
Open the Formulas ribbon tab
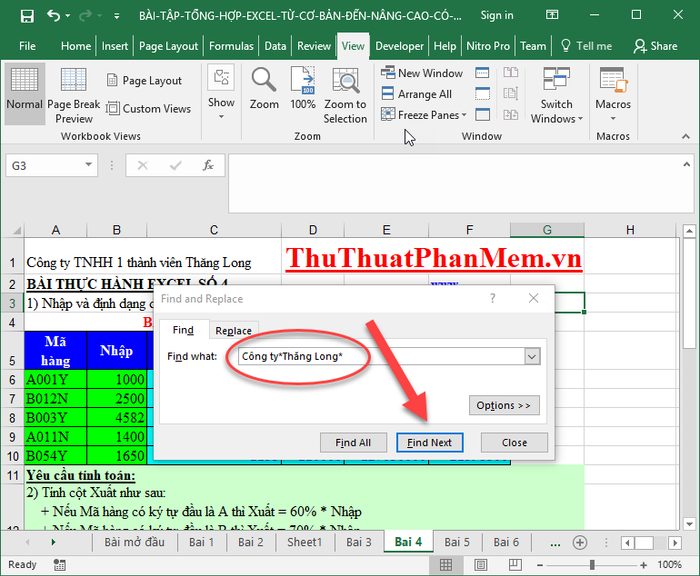click(231, 46)
